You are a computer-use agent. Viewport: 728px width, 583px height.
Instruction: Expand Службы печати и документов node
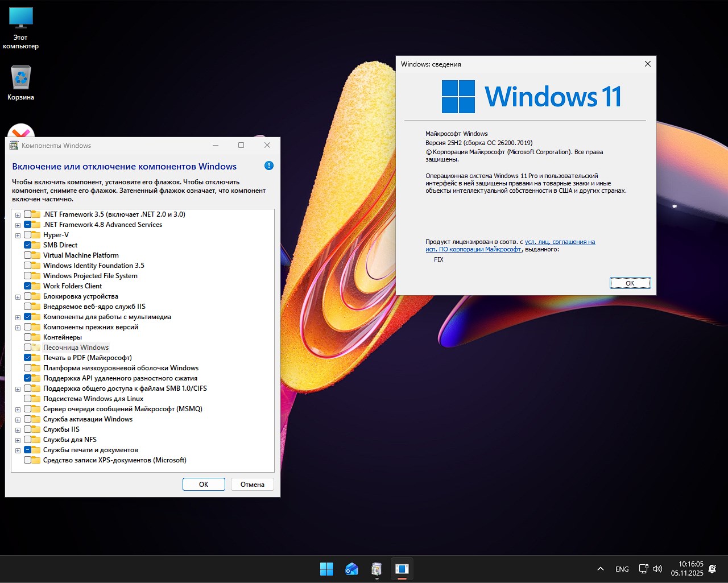(x=18, y=450)
